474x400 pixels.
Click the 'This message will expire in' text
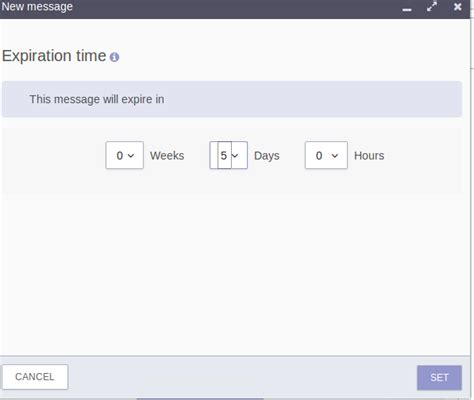click(x=97, y=99)
